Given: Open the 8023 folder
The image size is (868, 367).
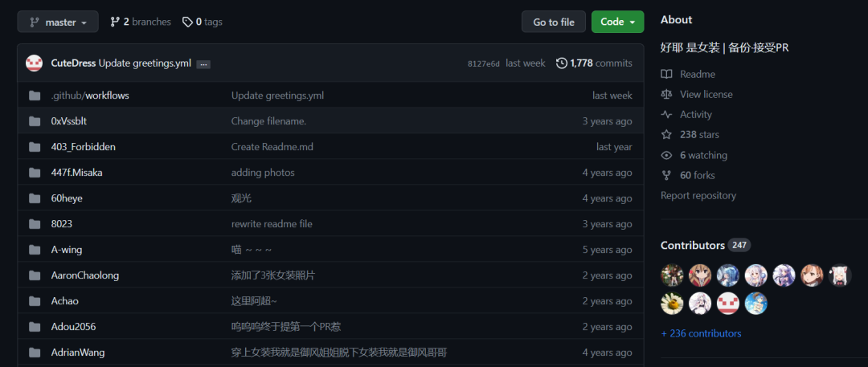Looking at the screenshot, I should [61, 223].
